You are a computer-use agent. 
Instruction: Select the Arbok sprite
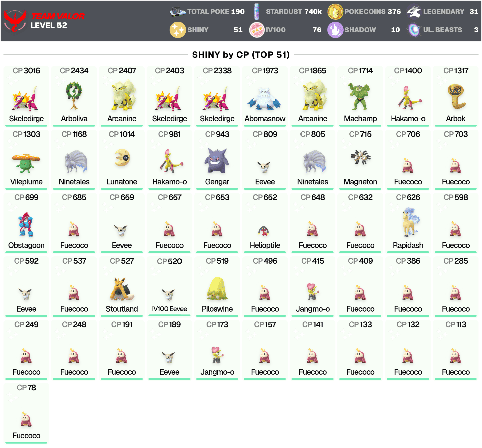pyautogui.click(x=456, y=96)
